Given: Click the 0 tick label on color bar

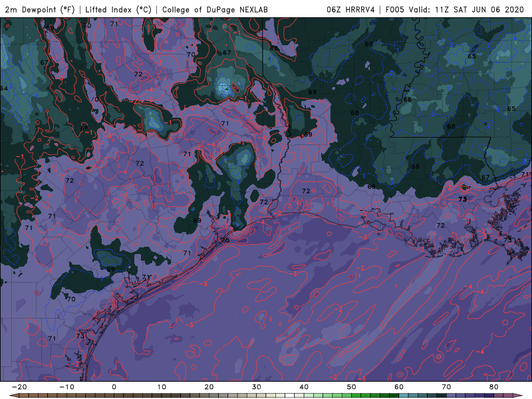Looking at the screenshot, I should coord(114,387).
